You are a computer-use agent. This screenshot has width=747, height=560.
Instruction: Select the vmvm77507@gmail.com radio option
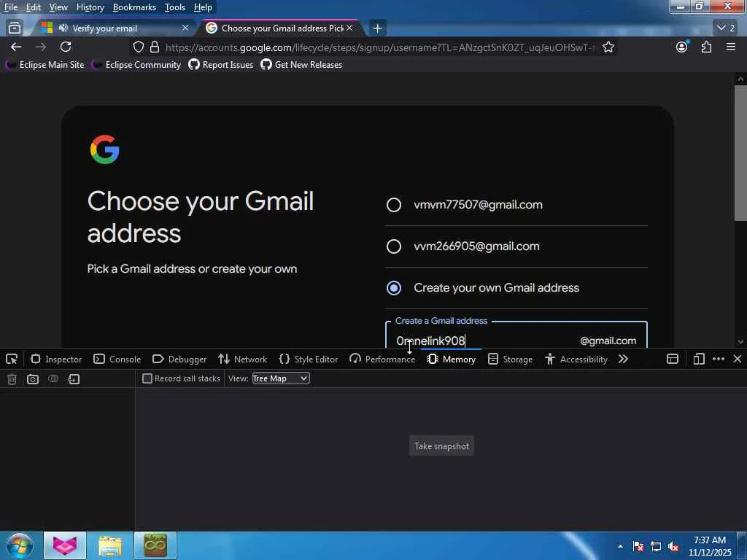tap(393, 205)
